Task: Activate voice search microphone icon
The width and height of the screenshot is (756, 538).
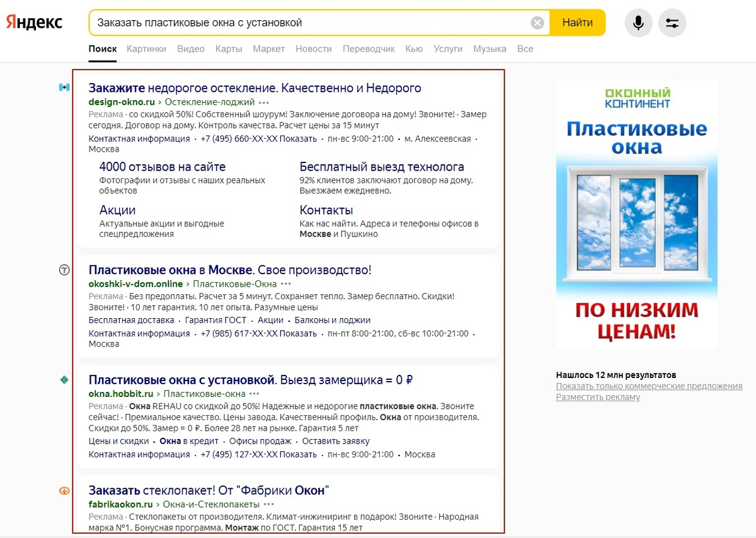Action: 638,23
